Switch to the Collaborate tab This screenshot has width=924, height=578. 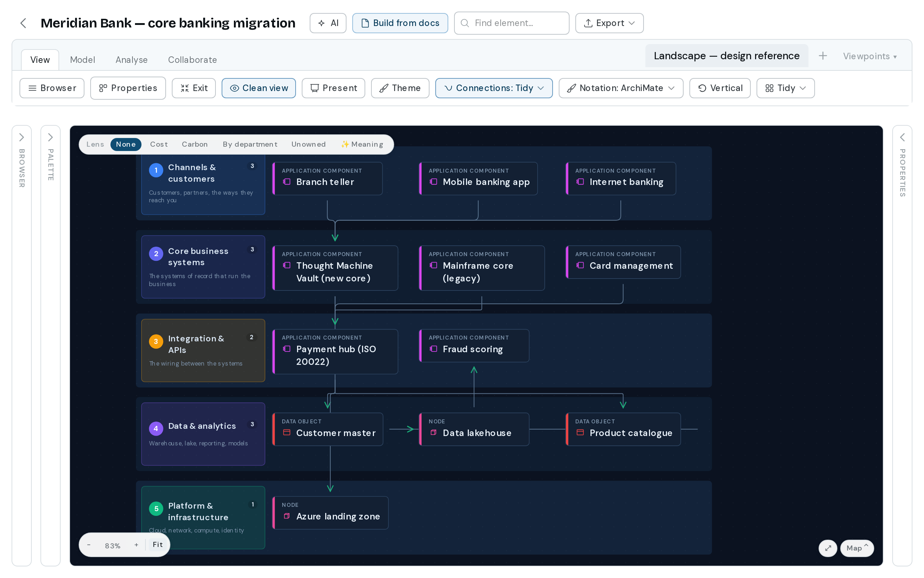pos(192,60)
